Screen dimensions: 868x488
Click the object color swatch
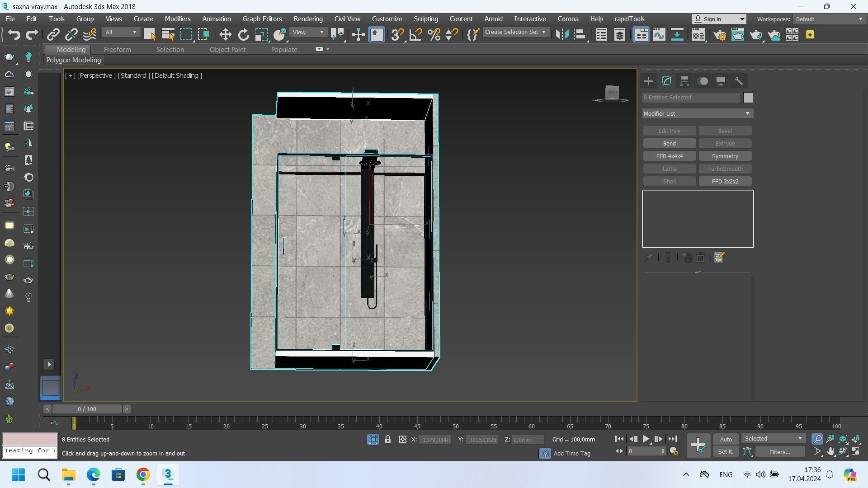click(x=748, y=98)
